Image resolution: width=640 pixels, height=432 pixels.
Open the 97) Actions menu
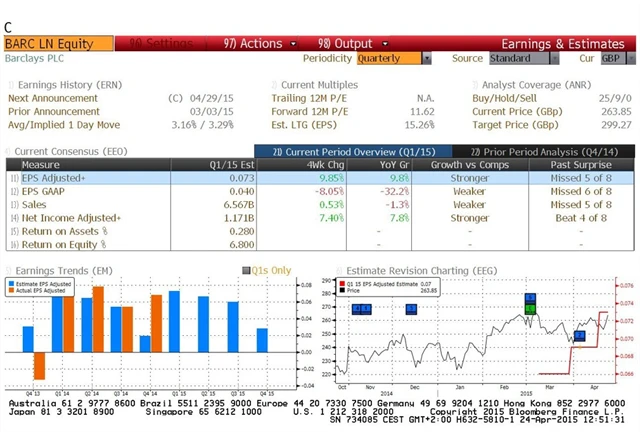[x=252, y=44]
